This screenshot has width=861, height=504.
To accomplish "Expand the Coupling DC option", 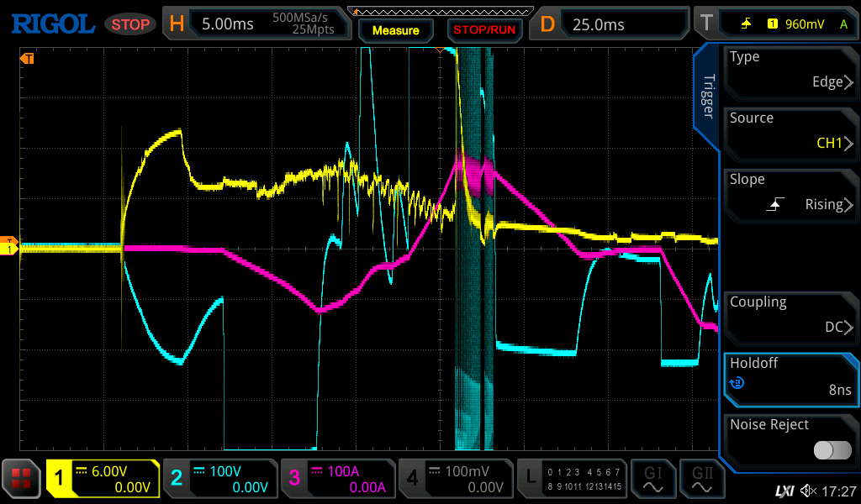I will tap(790, 315).
